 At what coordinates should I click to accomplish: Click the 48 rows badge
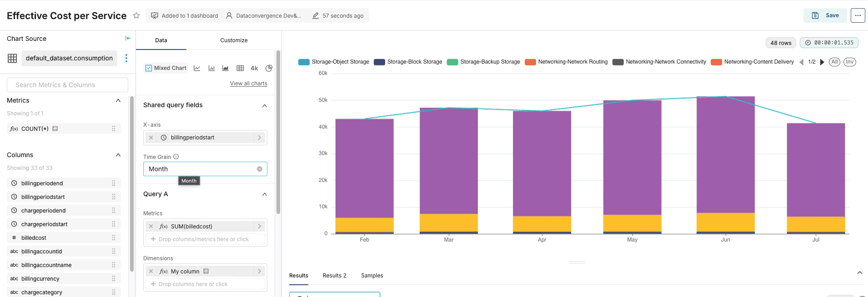[781, 43]
